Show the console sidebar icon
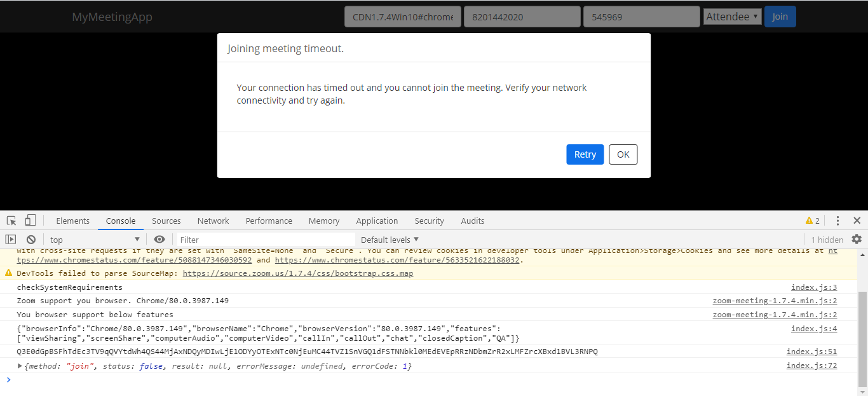The image size is (868, 396). point(11,240)
